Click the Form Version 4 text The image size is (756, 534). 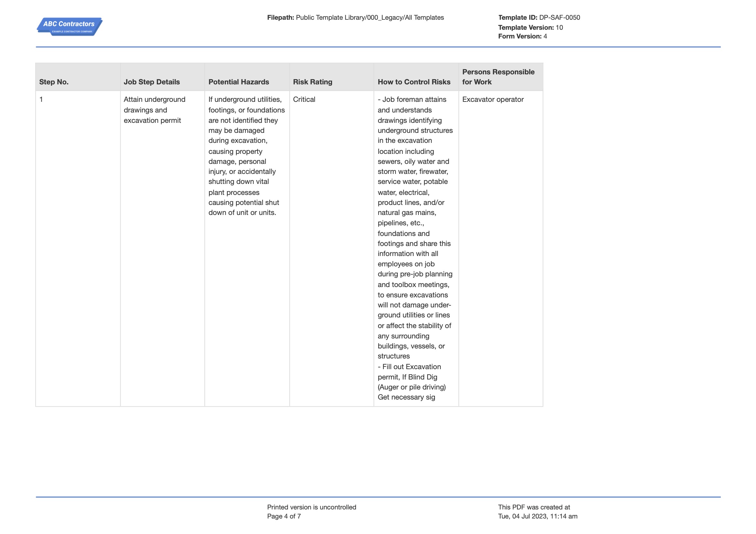[523, 36]
